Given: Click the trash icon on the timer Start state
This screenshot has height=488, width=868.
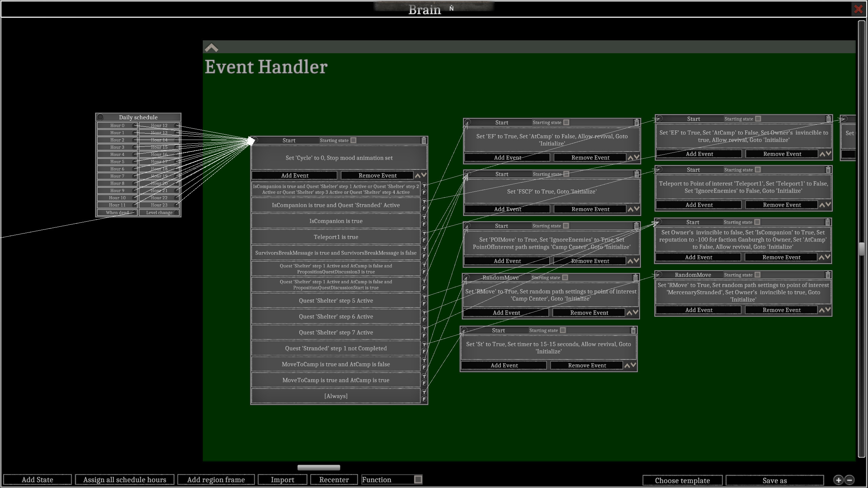Looking at the screenshot, I should 634,330.
